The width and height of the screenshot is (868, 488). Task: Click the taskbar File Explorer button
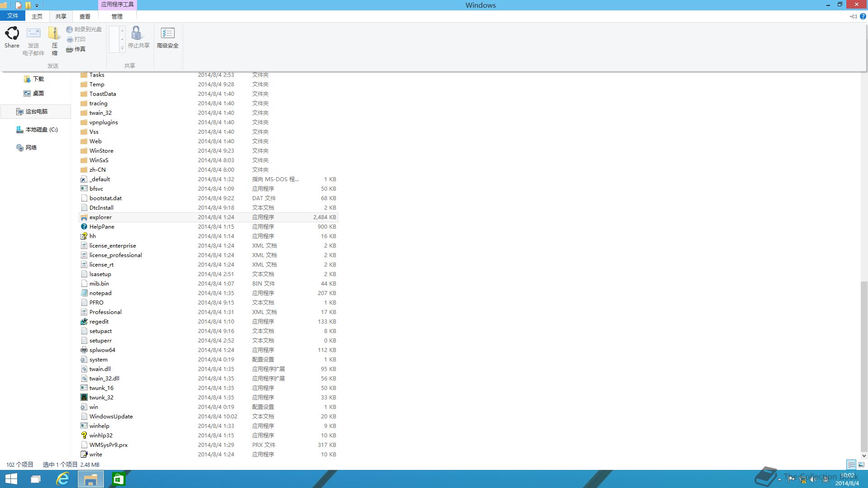pyautogui.click(x=90, y=479)
